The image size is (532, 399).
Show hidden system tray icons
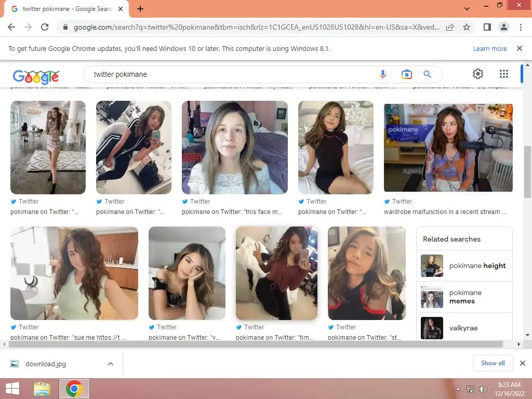tap(458, 389)
